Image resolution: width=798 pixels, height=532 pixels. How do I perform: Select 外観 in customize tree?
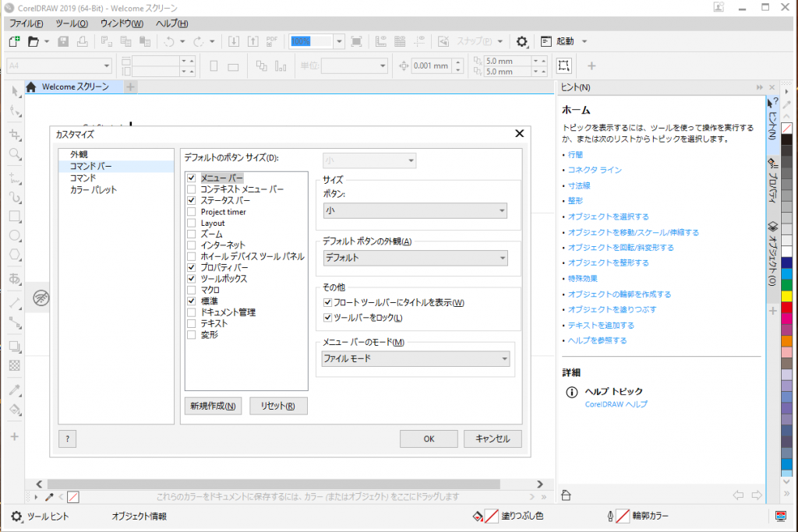click(x=79, y=154)
